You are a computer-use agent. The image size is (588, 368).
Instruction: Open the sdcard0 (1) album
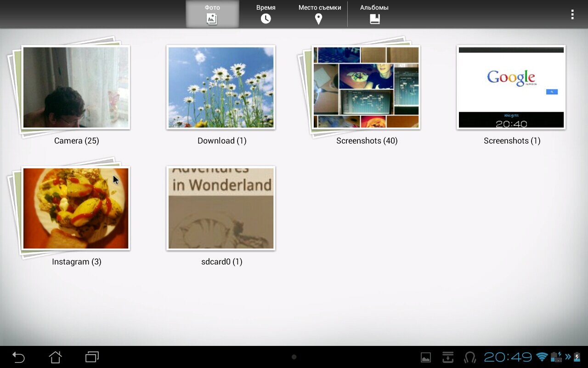[221, 208]
